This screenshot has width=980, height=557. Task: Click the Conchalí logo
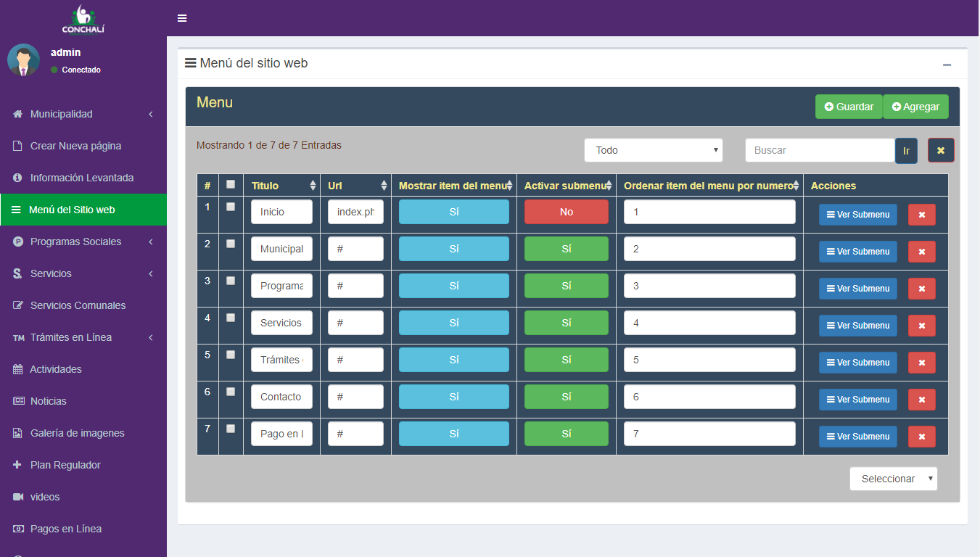click(x=83, y=19)
